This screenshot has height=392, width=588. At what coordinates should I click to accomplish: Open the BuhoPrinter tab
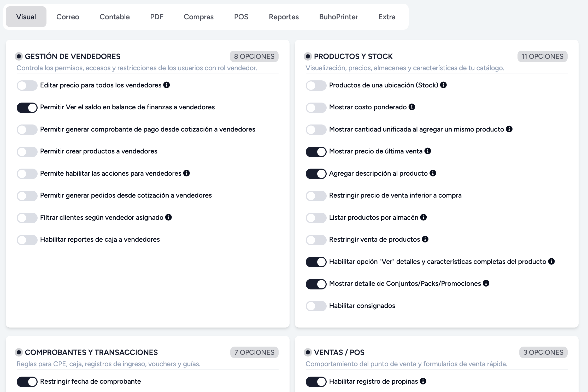pyautogui.click(x=339, y=17)
